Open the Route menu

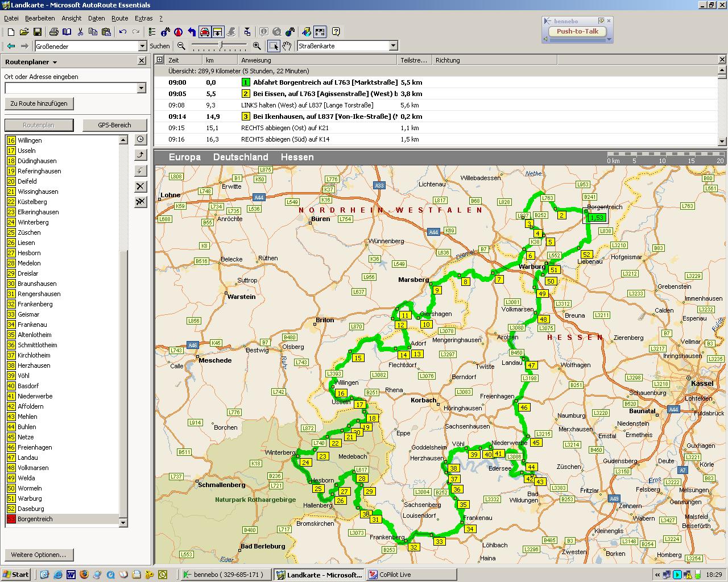click(119, 18)
